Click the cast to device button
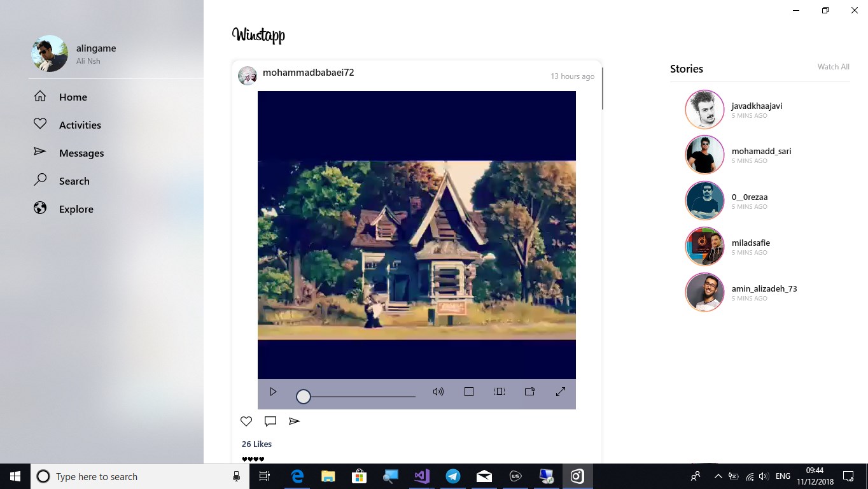 (530, 392)
